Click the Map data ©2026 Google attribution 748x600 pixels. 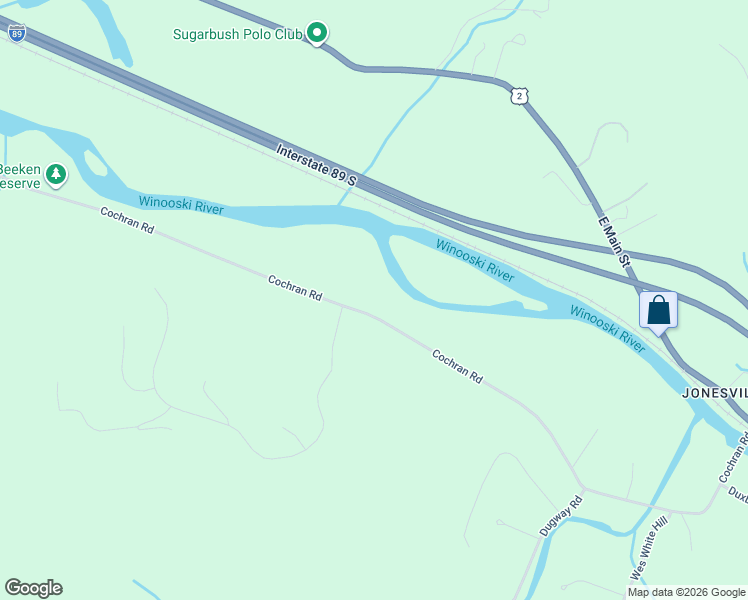[686, 593]
